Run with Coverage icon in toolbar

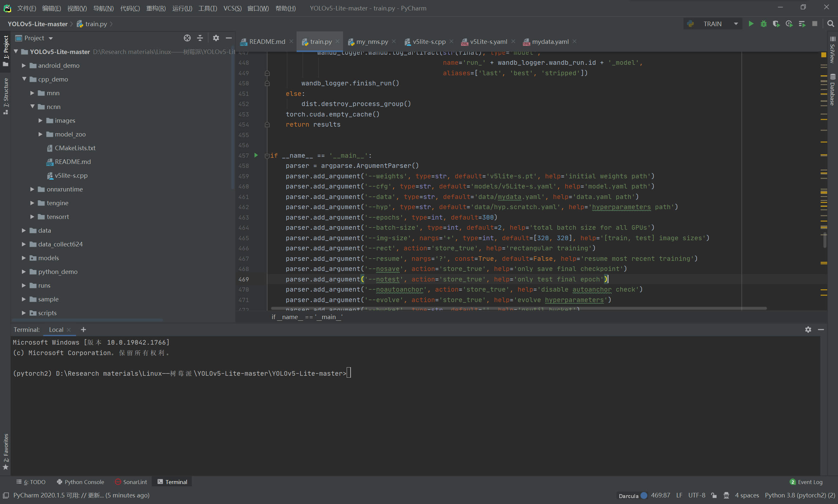(776, 24)
